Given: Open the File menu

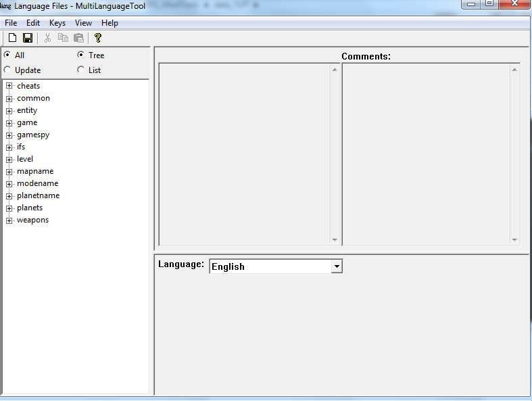Looking at the screenshot, I should (11, 23).
